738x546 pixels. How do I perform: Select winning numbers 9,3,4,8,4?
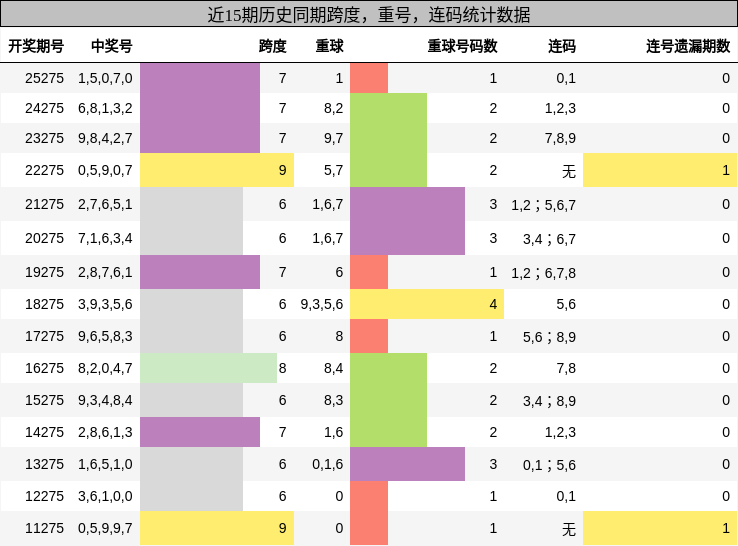pyautogui.click(x=105, y=400)
